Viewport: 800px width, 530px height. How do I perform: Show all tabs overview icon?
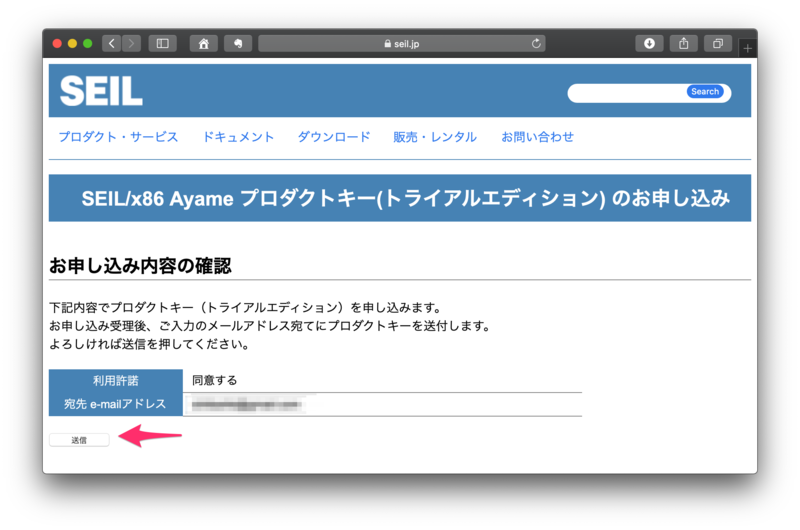click(x=718, y=43)
